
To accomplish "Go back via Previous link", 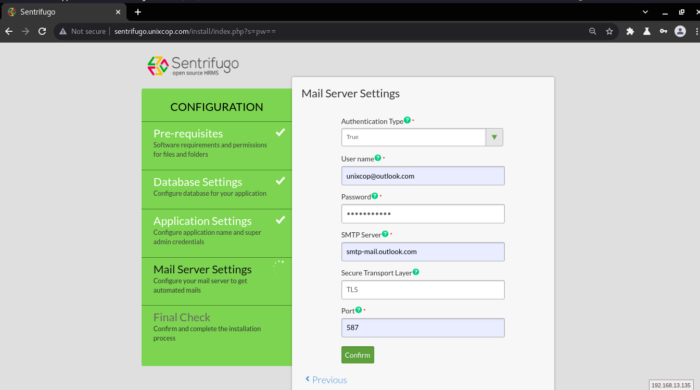I will [x=326, y=380].
